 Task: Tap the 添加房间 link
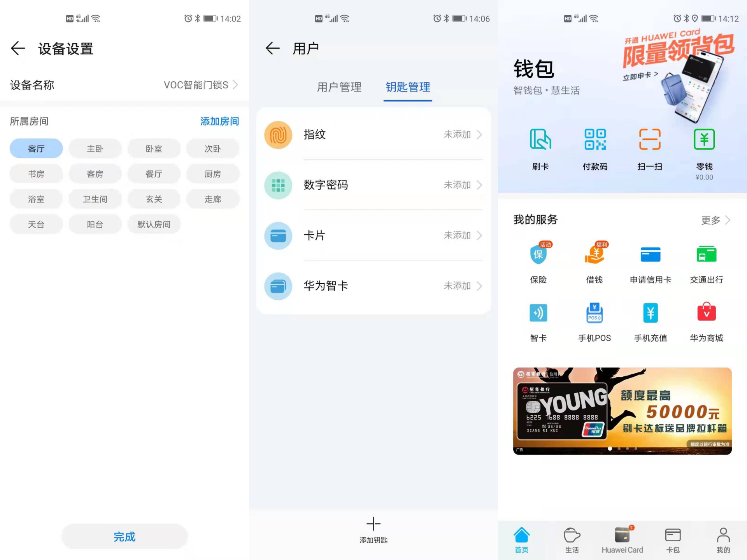click(x=219, y=121)
